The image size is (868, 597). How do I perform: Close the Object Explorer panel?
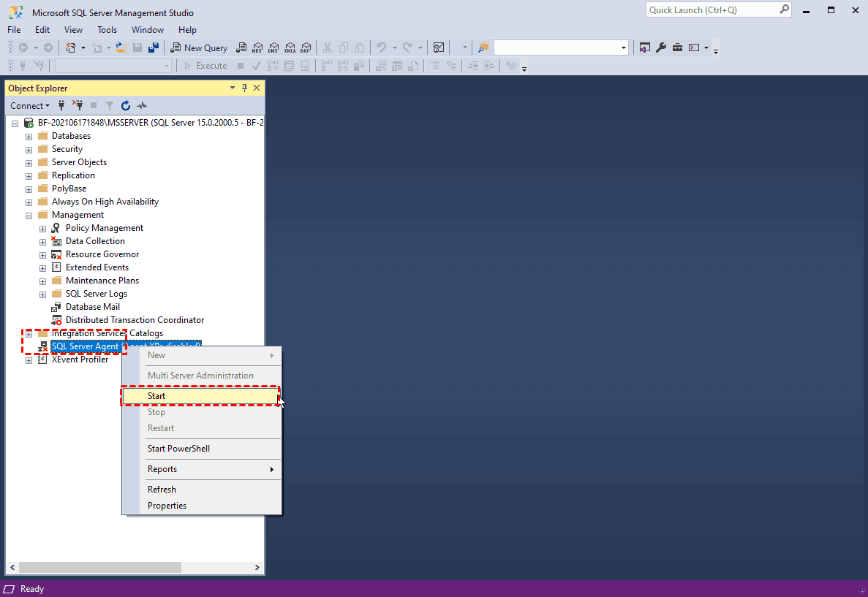click(257, 88)
